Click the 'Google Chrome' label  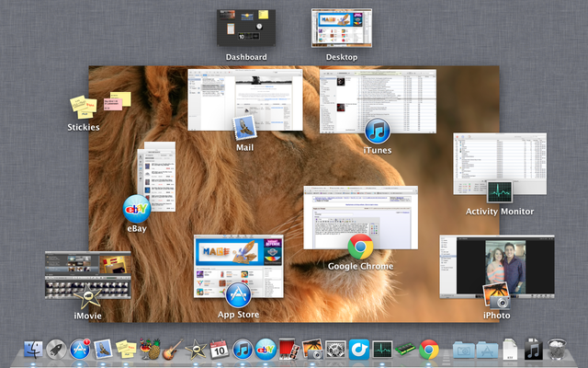[x=360, y=266]
